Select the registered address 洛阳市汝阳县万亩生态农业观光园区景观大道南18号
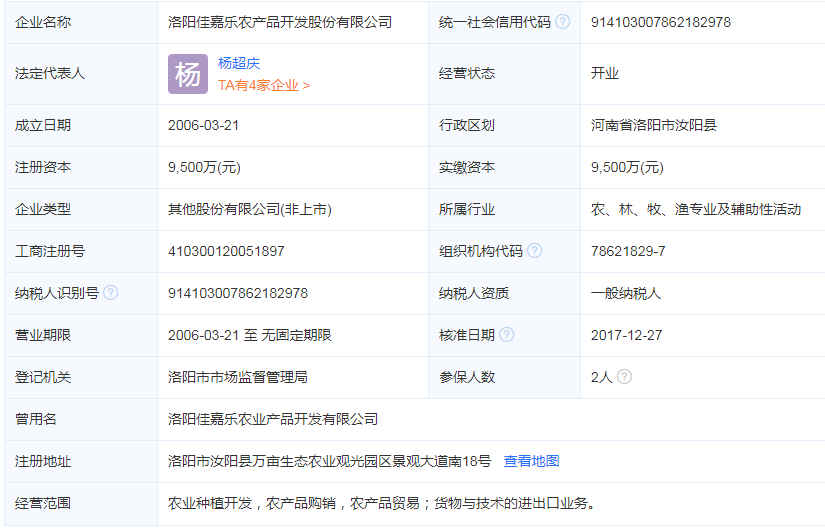This screenshot has height=532, width=825. coord(329,461)
